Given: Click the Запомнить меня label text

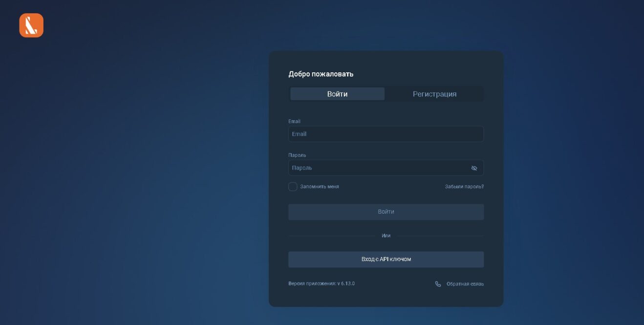Looking at the screenshot, I should [x=319, y=187].
